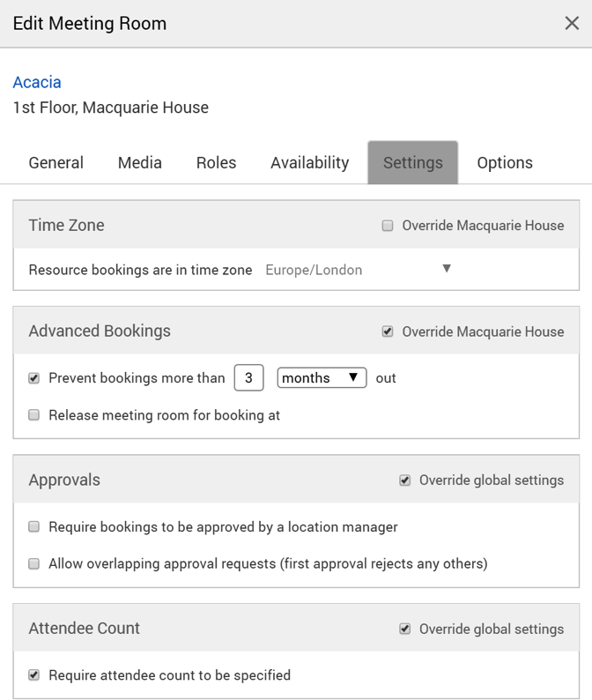Click the Settings tab
This screenshot has height=700, width=592.
412,163
